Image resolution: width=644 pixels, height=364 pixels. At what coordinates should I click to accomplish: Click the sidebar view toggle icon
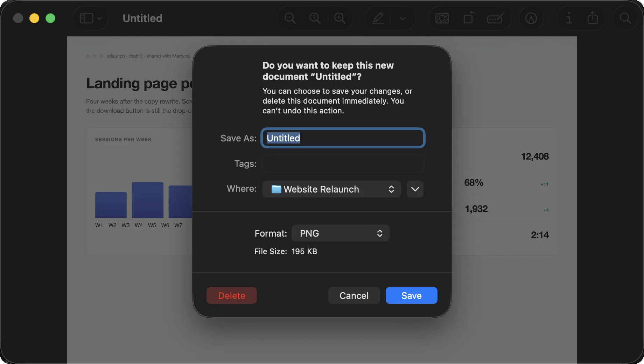pyautogui.click(x=86, y=18)
